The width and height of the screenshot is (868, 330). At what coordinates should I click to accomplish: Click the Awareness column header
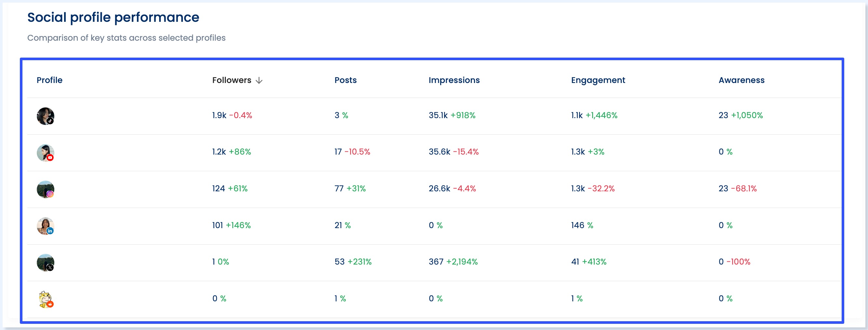(741, 80)
